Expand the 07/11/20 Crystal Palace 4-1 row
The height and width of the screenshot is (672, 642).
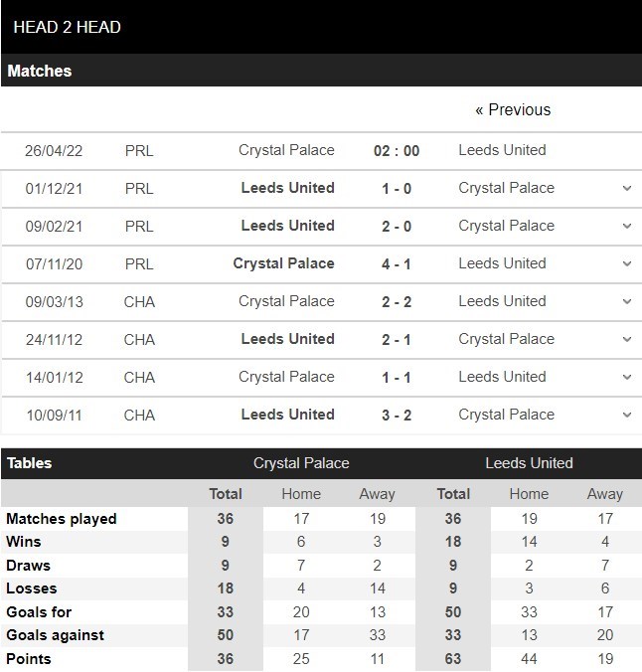point(626,263)
